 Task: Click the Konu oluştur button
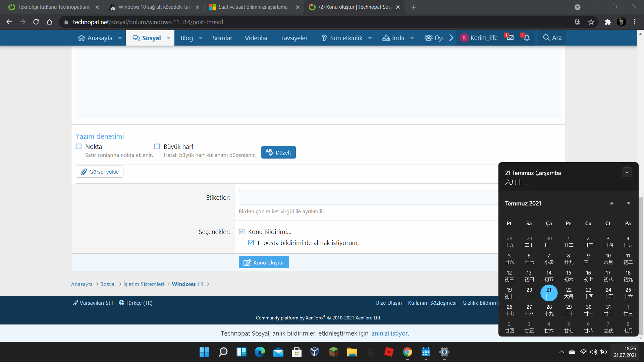click(264, 262)
